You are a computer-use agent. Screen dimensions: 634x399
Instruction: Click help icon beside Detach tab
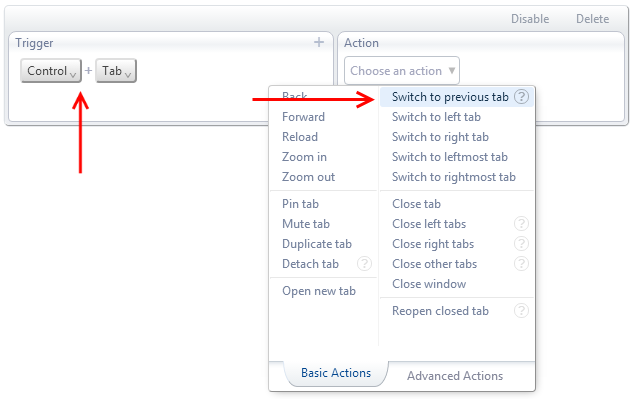(x=364, y=264)
